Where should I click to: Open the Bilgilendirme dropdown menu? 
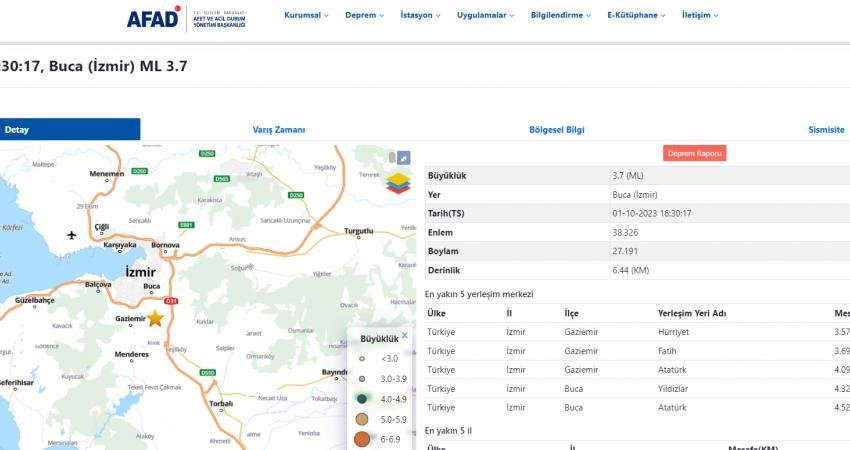click(x=561, y=15)
